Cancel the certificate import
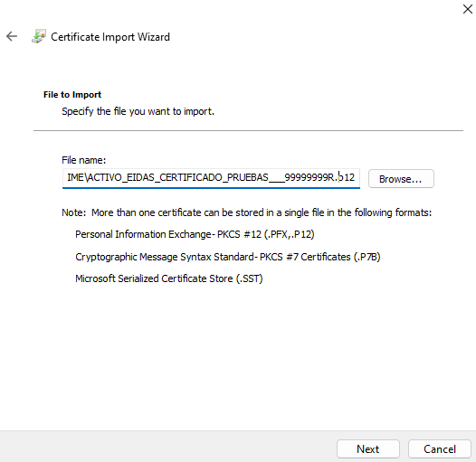 (440, 448)
